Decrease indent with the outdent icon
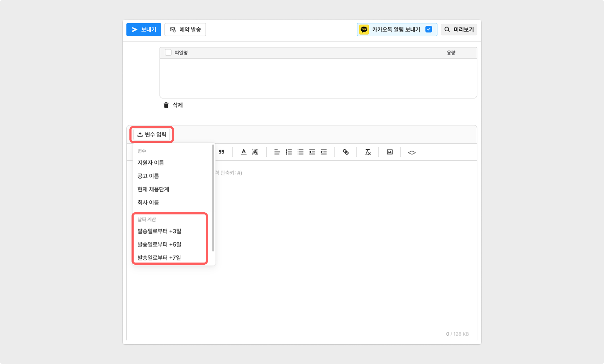Viewport: 604px width, 364px height. pyautogui.click(x=312, y=152)
